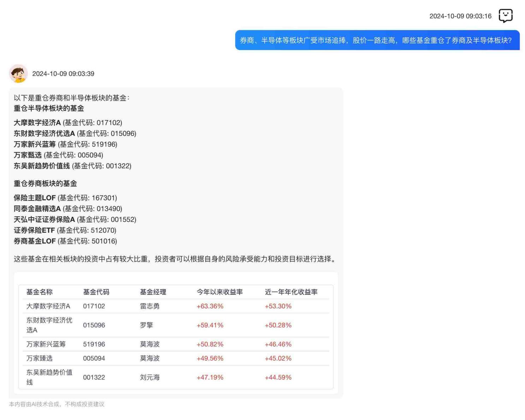Select the blue user question bubble
Viewport: 525px width, 420px height.
pyautogui.click(x=377, y=40)
